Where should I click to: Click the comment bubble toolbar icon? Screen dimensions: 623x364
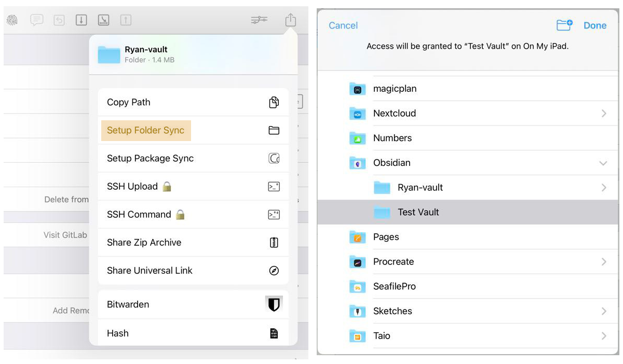click(x=36, y=20)
